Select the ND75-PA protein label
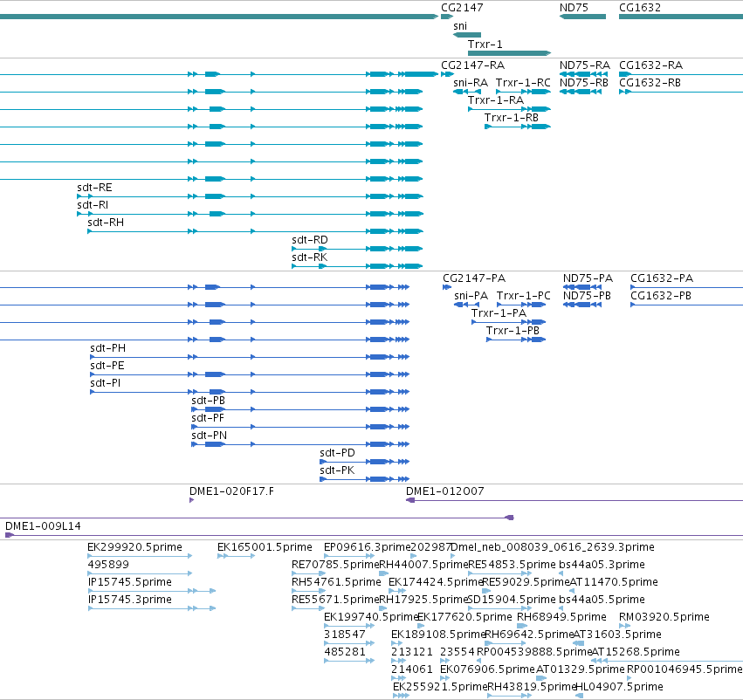The height and width of the screenshot is (700, 743). pos(588,278)
